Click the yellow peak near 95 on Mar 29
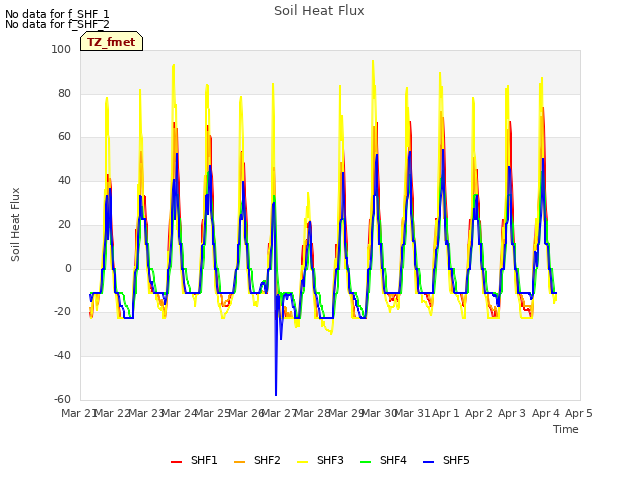The width and height of the screenshot is (640, 480). (x=373, y=62)
